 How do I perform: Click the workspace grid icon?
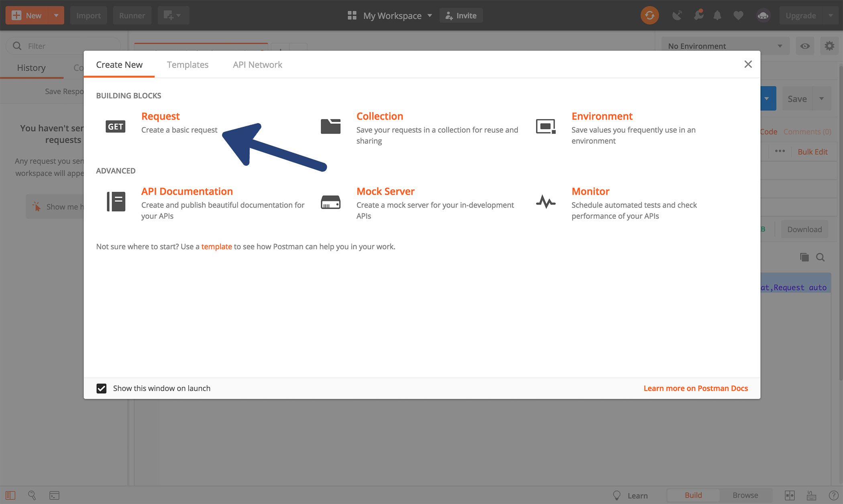click(352, 16)
